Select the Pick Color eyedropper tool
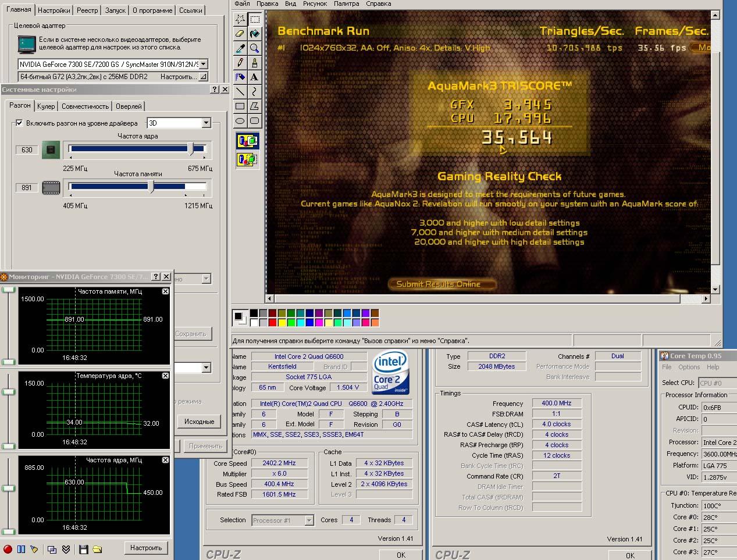 pyautogui.click(x=240, y=48)
